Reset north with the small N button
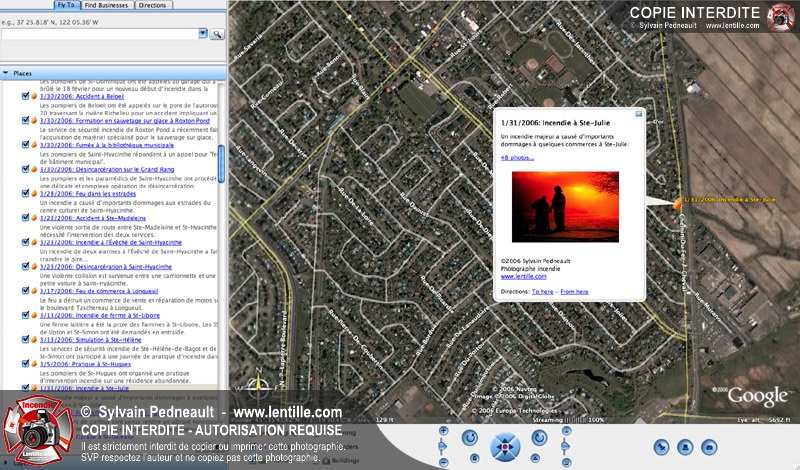This screenshot has height=470, width=800. pyautogui.click(x=474, y=458)
